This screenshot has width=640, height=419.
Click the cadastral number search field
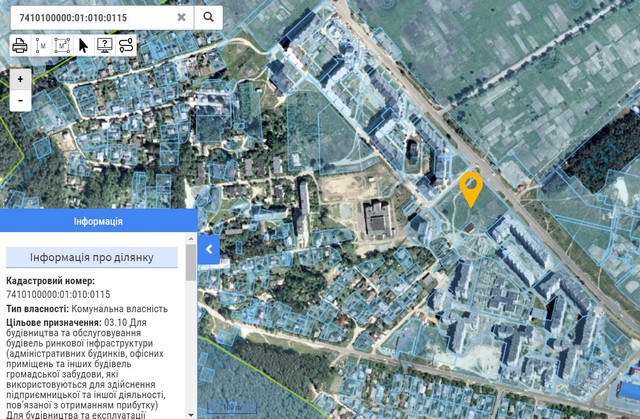(x=90, y=17)
